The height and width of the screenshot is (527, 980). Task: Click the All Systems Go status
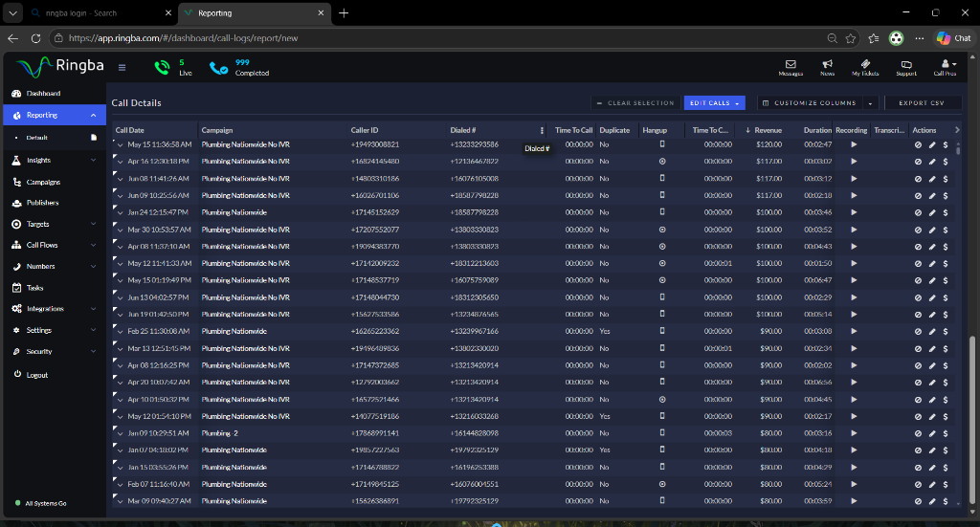[x=41, y=503]
